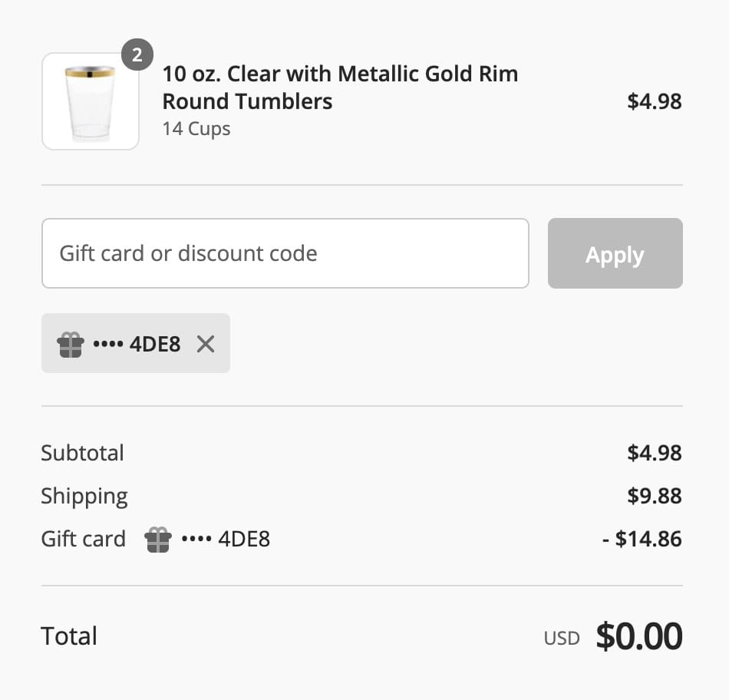
Task: Click the item price $4.98 beside the tumblers
Action: point(654,101)
